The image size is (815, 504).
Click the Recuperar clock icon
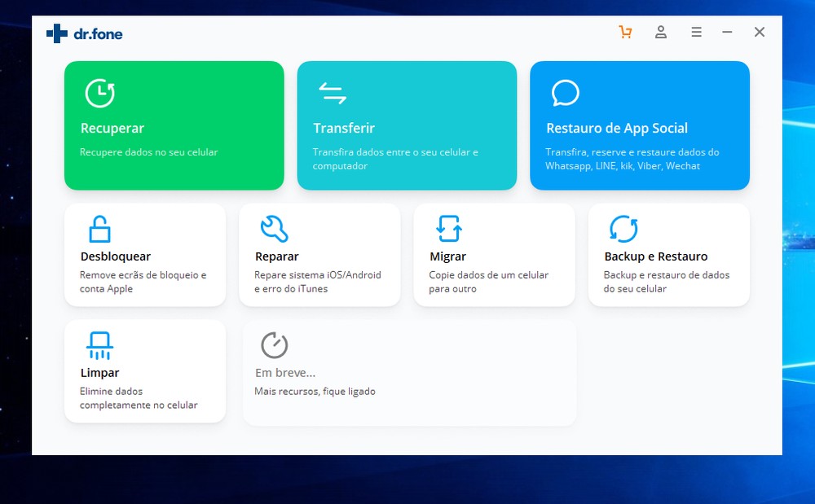click(99, 94)
